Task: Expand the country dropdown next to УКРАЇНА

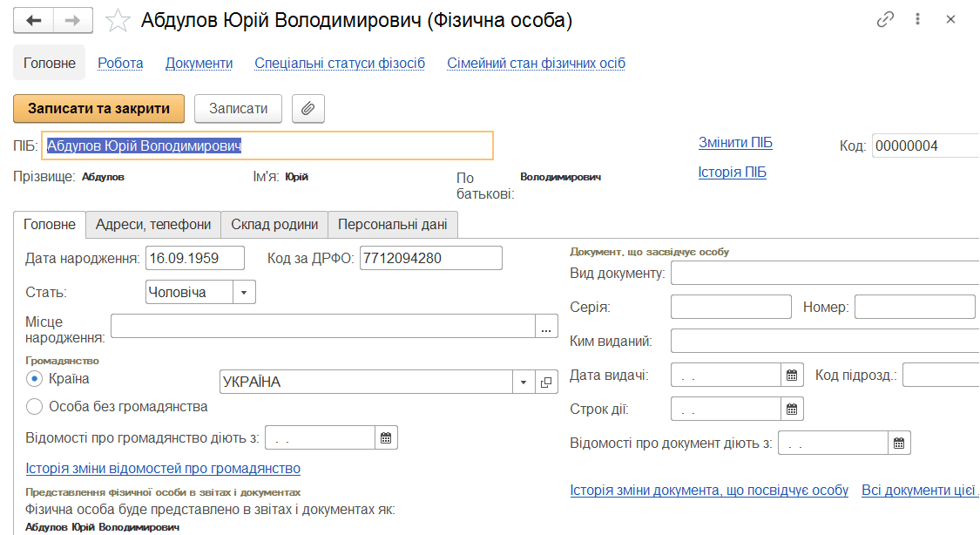Action: 524,382
